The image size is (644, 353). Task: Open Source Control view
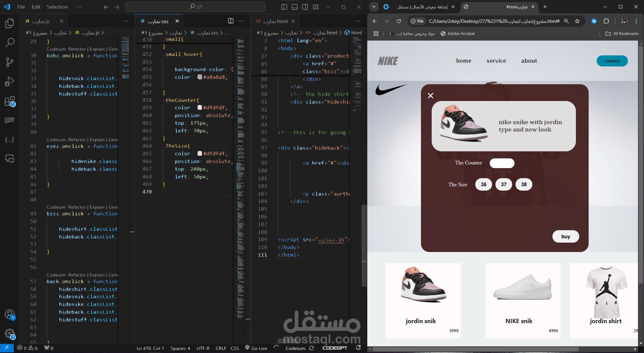coord(10,62)
